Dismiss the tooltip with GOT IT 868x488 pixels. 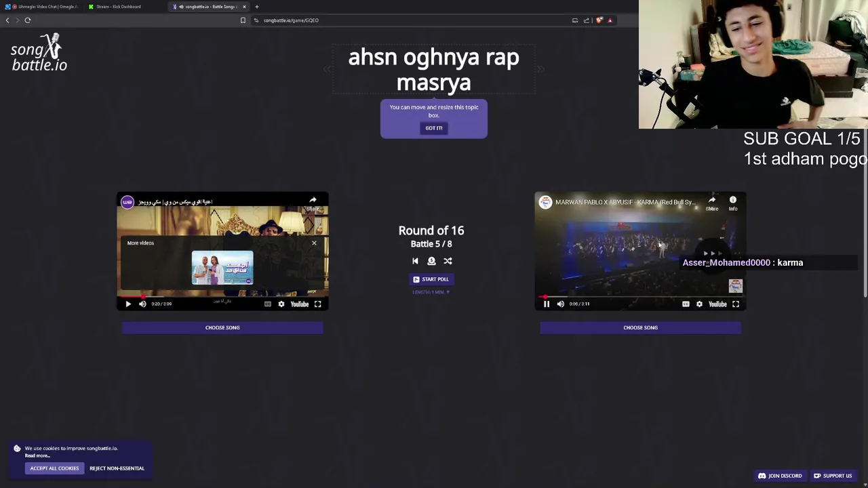[433, 128]
